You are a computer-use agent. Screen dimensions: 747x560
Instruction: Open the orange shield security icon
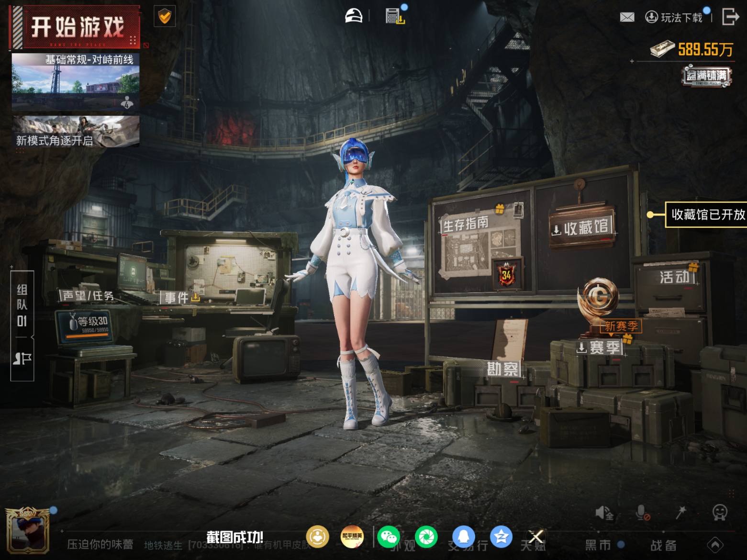pos(165,17)
